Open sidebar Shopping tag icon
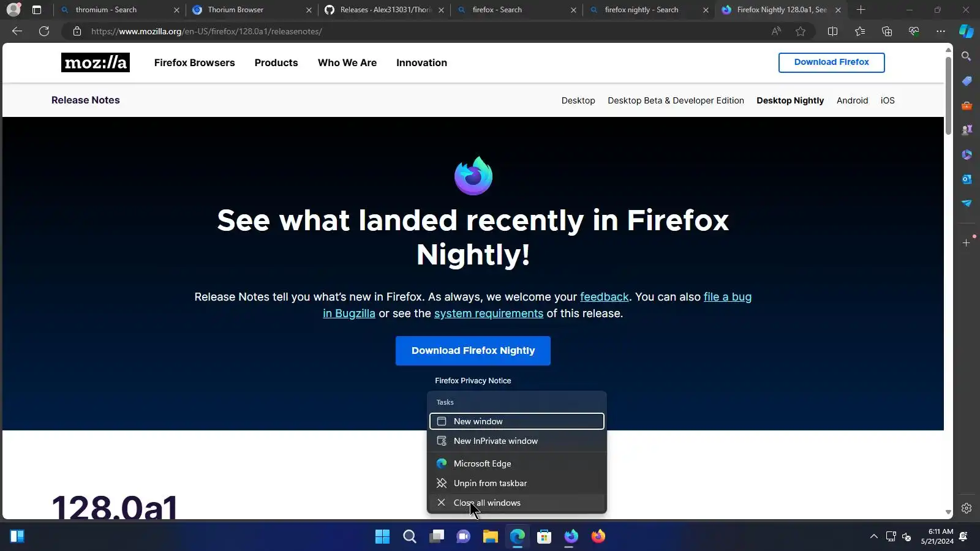 967,81
